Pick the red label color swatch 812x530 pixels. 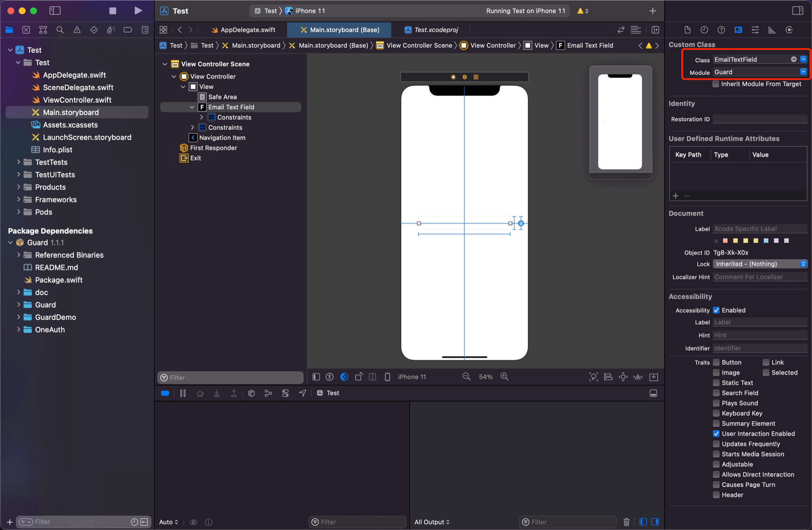(725, 241)
